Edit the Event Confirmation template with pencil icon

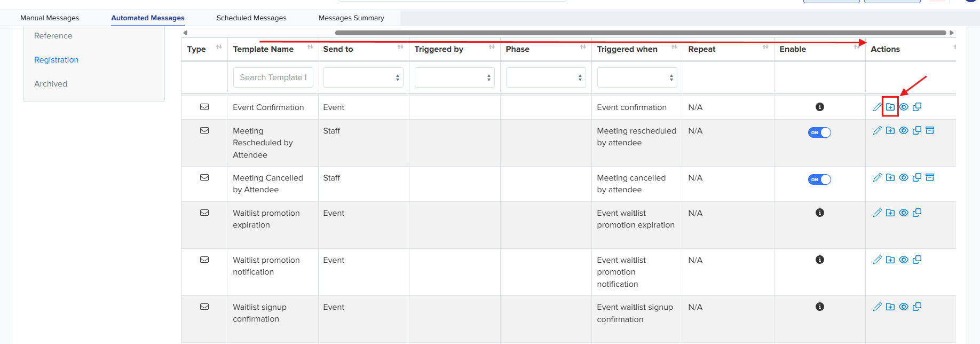tap(877, 107)
